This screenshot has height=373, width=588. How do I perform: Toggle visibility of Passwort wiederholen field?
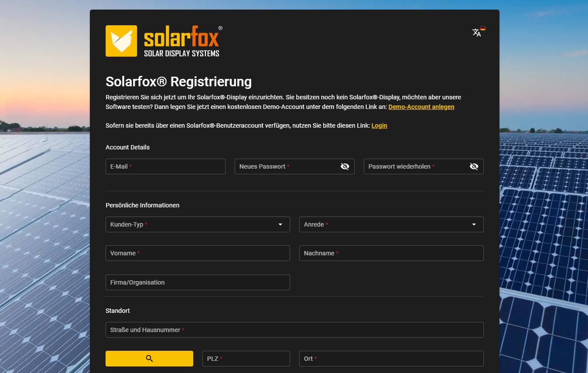474,166
